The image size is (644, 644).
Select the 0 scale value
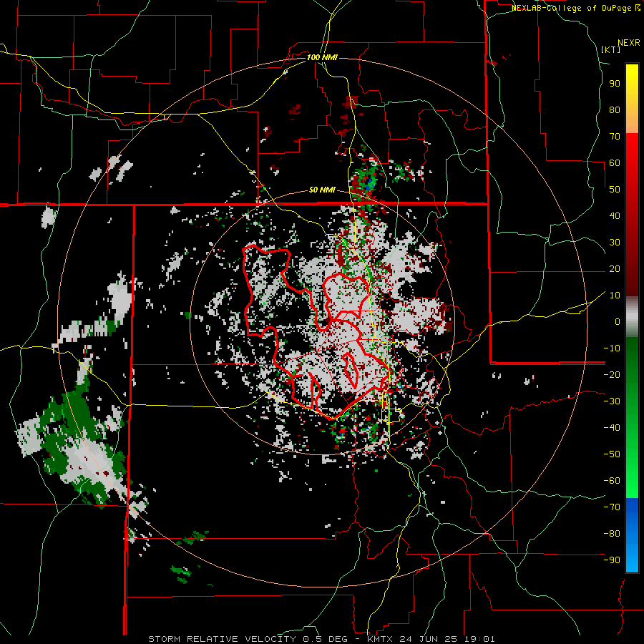click(x=618, y=321)
